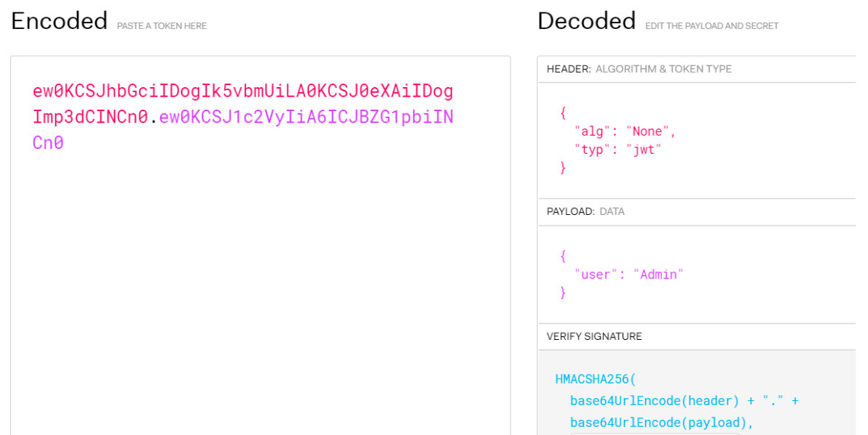The width and height of the screenshot is (868, 435).
Task: Place cursor on the "alg": "None" line
Action: click(x=625, y=131)
